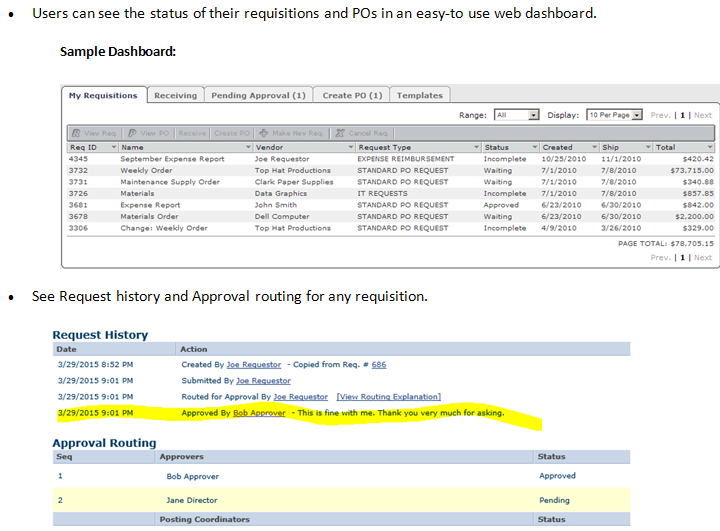Expand the Status column header arrow

534,147
